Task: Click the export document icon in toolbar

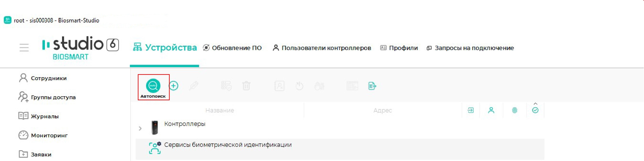Action: [x=372, y=86]
